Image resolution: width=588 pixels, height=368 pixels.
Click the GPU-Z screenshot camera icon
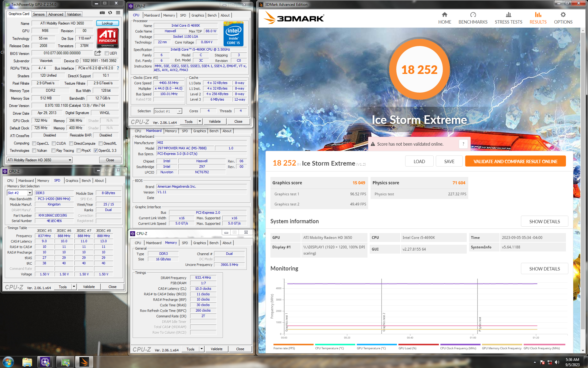click(102, 13)
